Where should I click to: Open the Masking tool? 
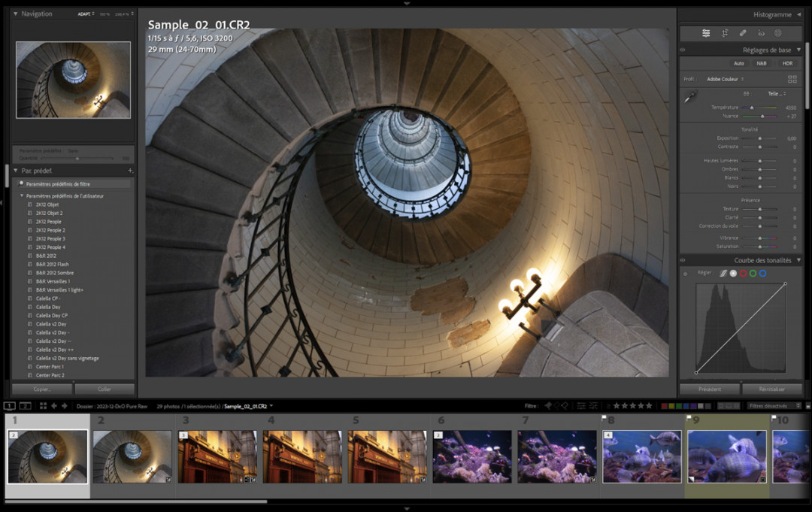coord(778,33)
